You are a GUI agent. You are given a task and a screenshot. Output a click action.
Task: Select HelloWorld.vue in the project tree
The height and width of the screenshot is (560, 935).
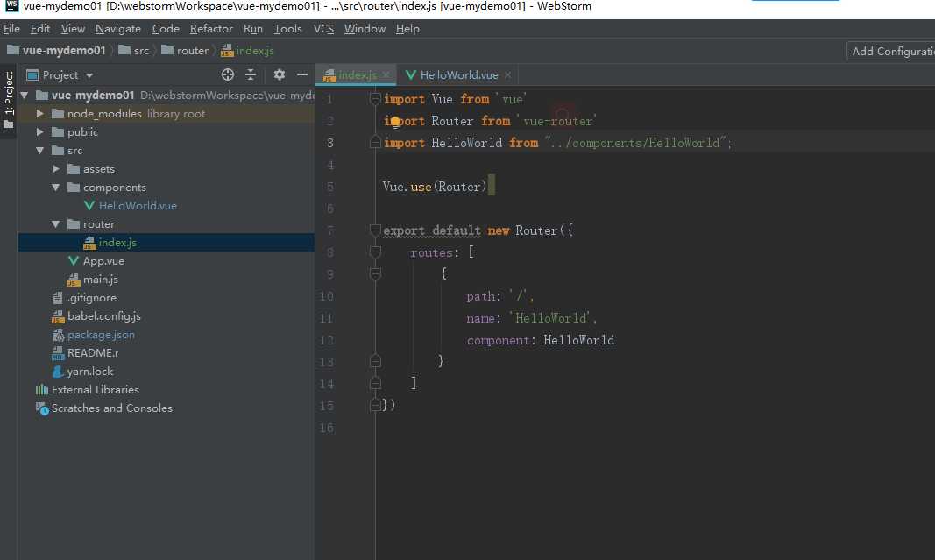click(x=138, y=206)
